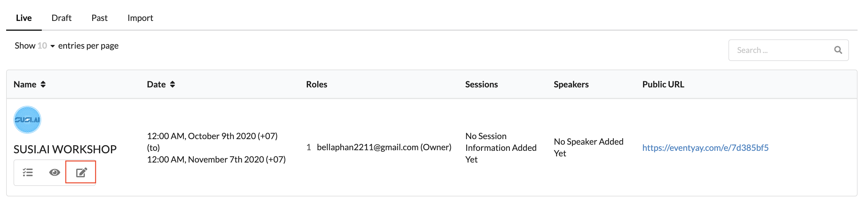Click the SUSI.AI event logo

27,120
